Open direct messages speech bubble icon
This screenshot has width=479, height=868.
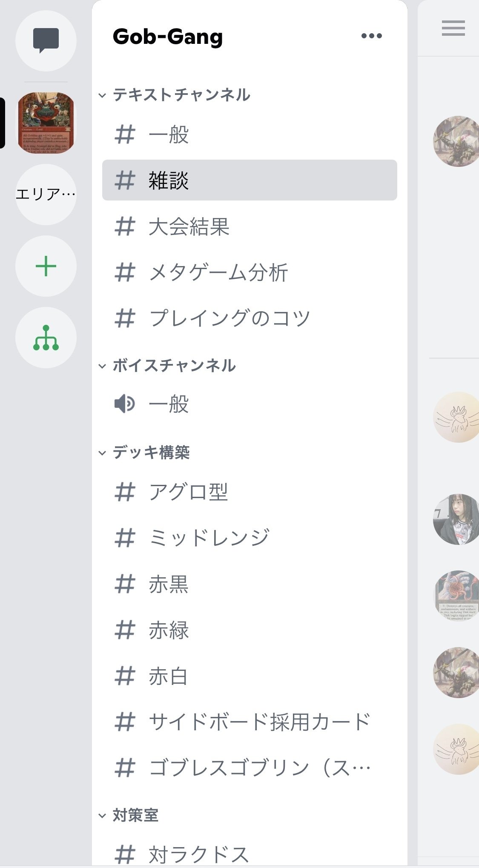46,41
